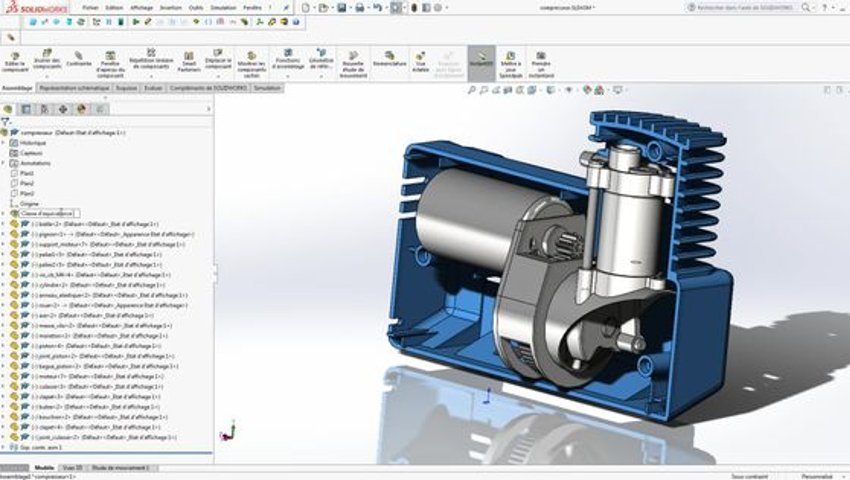Switch to the Esquisse tab
Image resolution: width=850 pixels, height=480 pixels.
tap(126, 88)
